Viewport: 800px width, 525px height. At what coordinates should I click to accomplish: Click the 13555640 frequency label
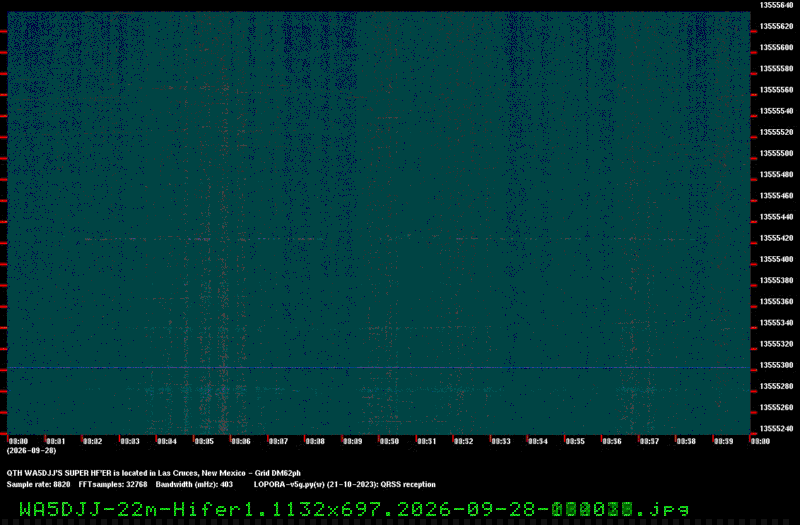[777, 5]
